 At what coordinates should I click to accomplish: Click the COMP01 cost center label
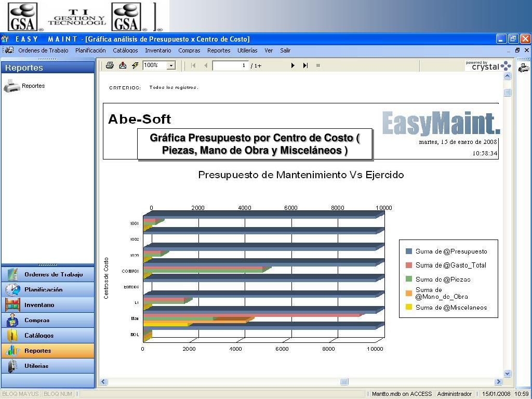(x=130, y=271)
